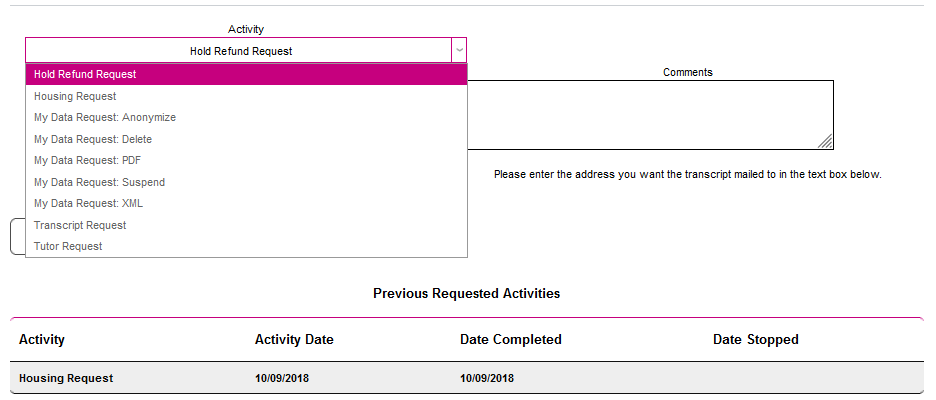This screenshot has width=936, height=400.
Task: Choose Housing Request from the dropdown list
Action: (x=75, y=96)
